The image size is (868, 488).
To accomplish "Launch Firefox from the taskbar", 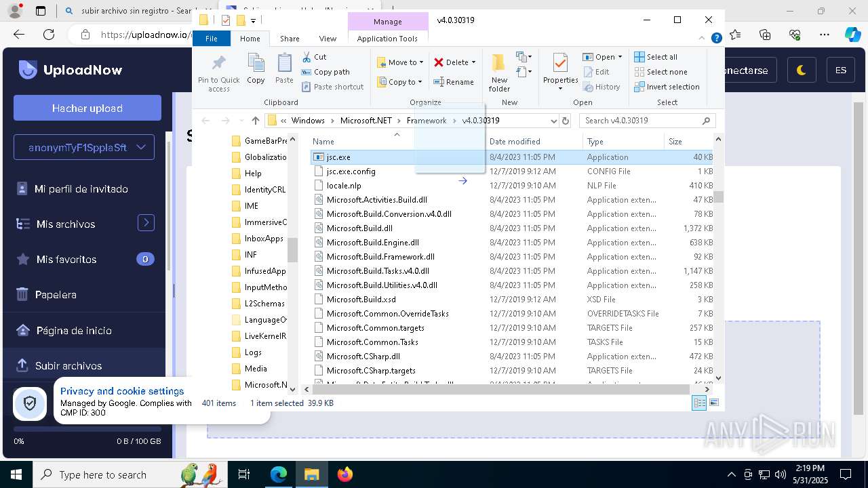I will pyautogui.click(x=345, y=474).
